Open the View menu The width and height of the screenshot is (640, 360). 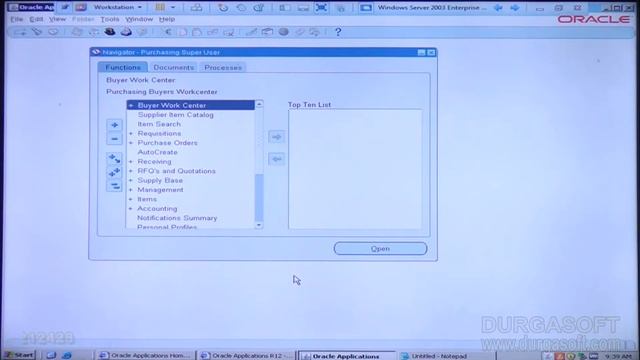[57, 19]
